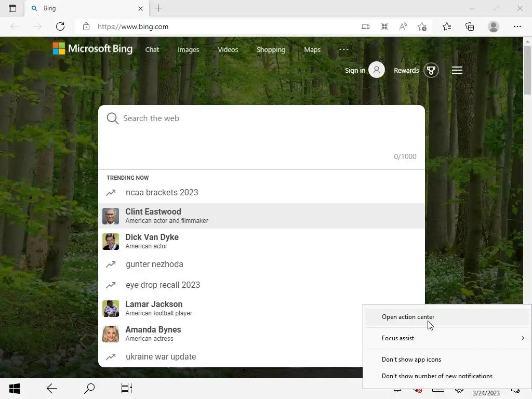Click the Sign in person icon
532x399 pixels.
pos(377,70)
